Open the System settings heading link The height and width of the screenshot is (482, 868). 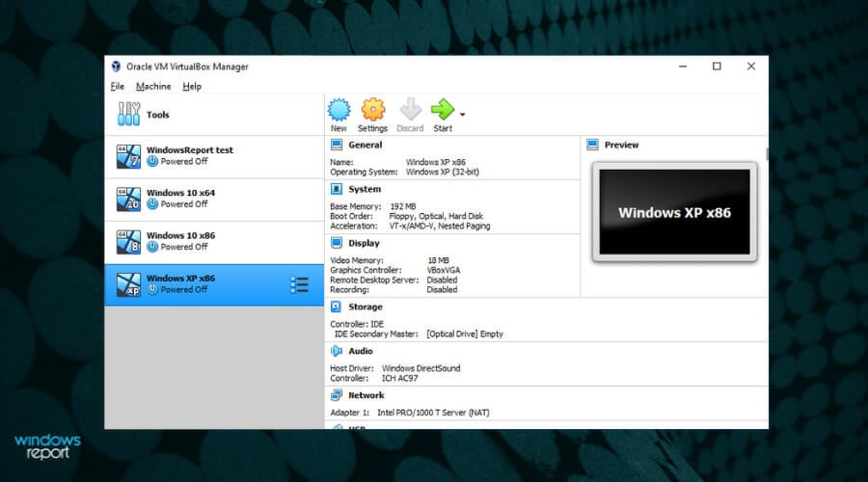click(365, 189)
